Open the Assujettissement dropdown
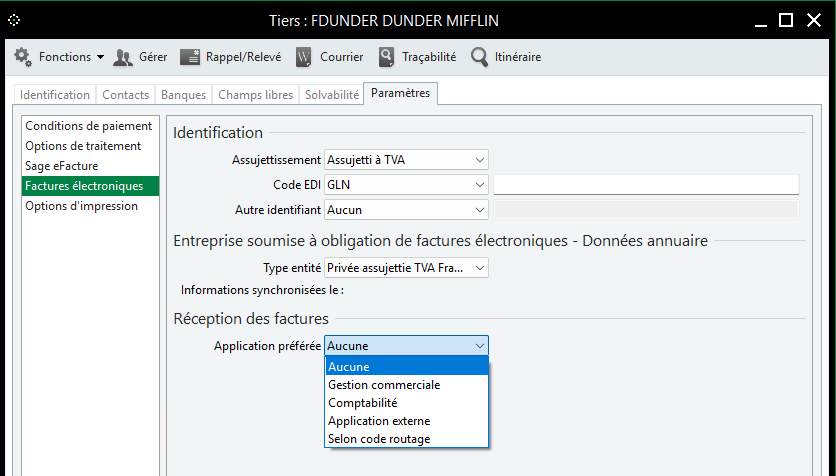 406,160
